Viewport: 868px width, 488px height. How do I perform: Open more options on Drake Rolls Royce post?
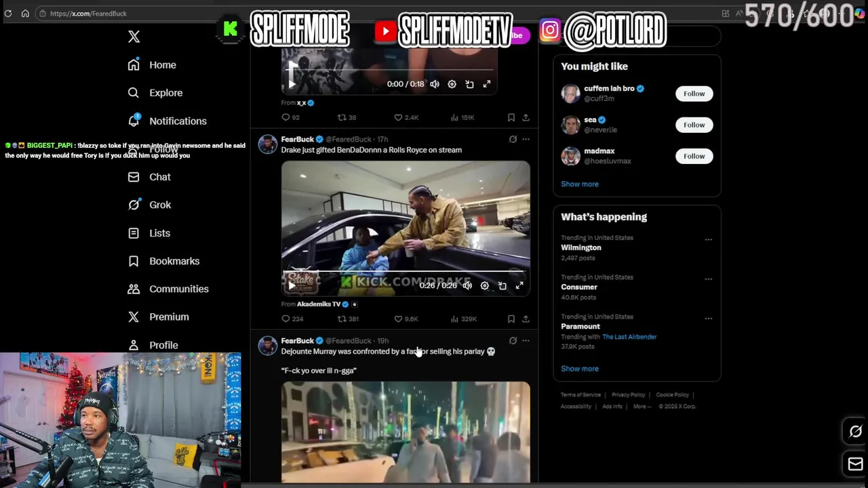click(526, 140)
